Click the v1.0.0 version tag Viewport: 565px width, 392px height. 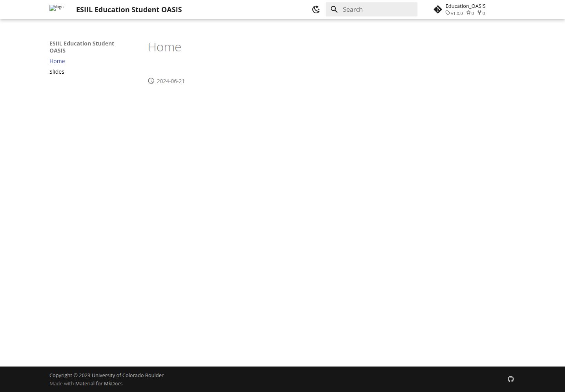click(x=454, y=13)
